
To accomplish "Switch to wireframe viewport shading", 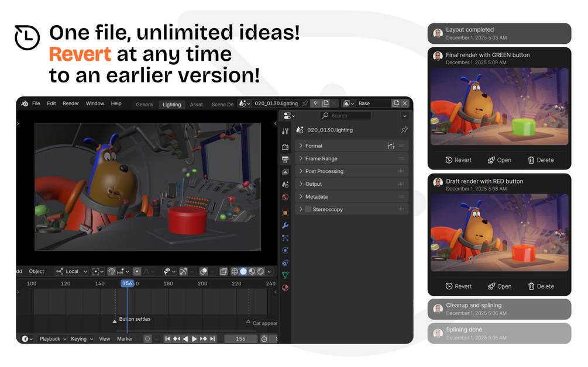I will (x=235, y=272).
